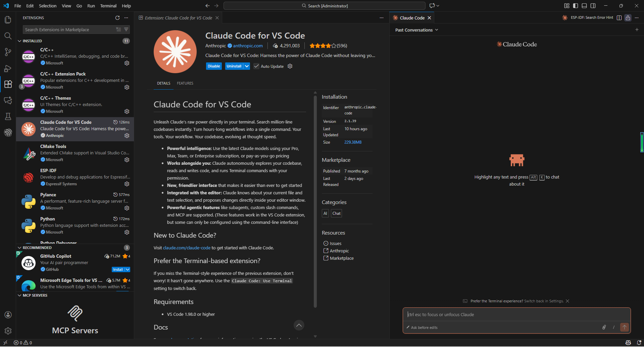Open Claude editor more actions menu
This screenshot has width=644, height=347.
(x=637, y=18)
